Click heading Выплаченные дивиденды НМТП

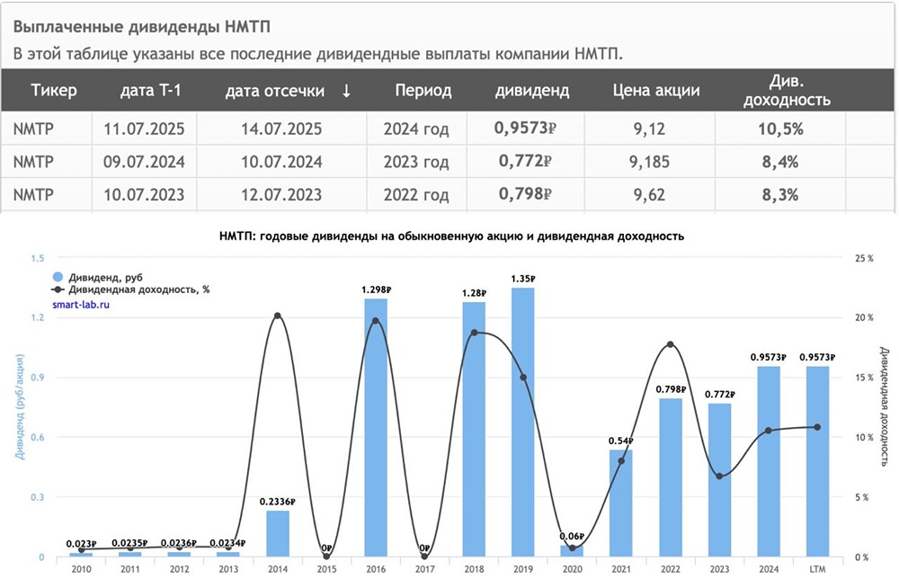[142, 27]
